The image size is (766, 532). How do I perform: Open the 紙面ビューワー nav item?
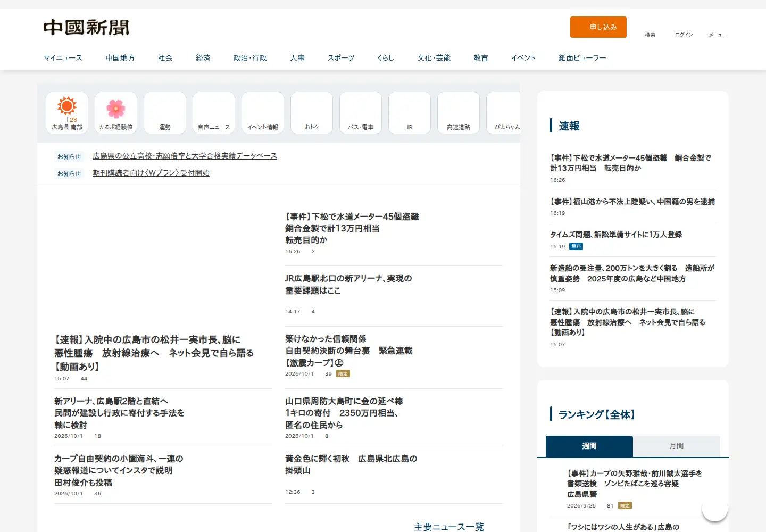click(582, 58)
